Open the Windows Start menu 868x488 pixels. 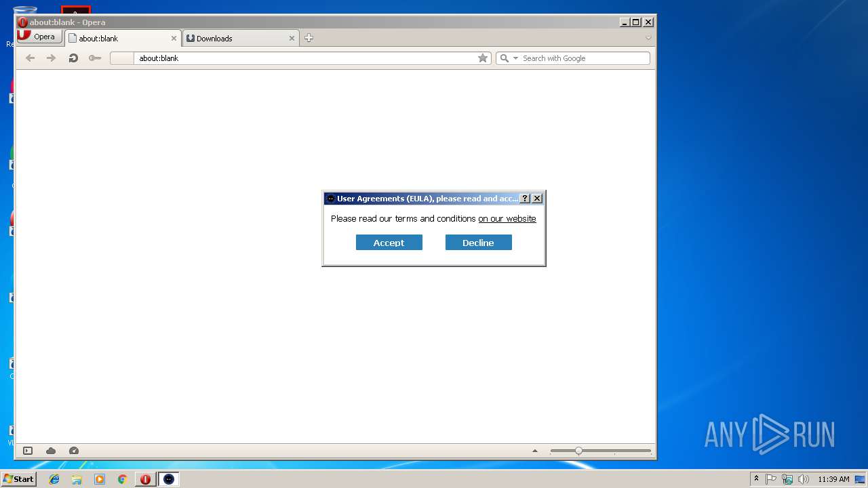(18, 479)
